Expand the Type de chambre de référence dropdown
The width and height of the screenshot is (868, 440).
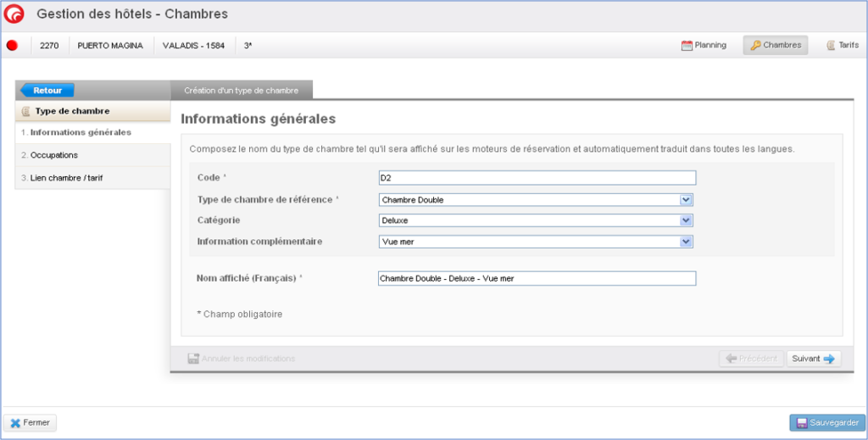click(537, 200)
